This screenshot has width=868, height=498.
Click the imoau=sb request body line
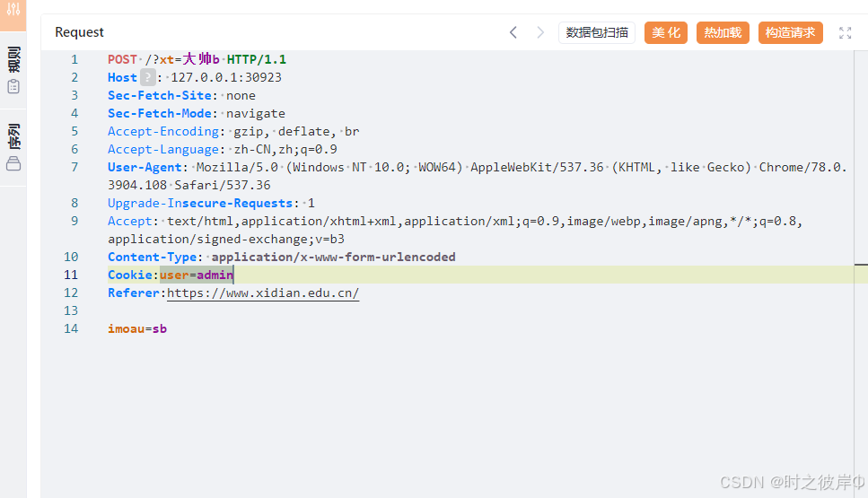pyautogui.click(x=137, y=328)
